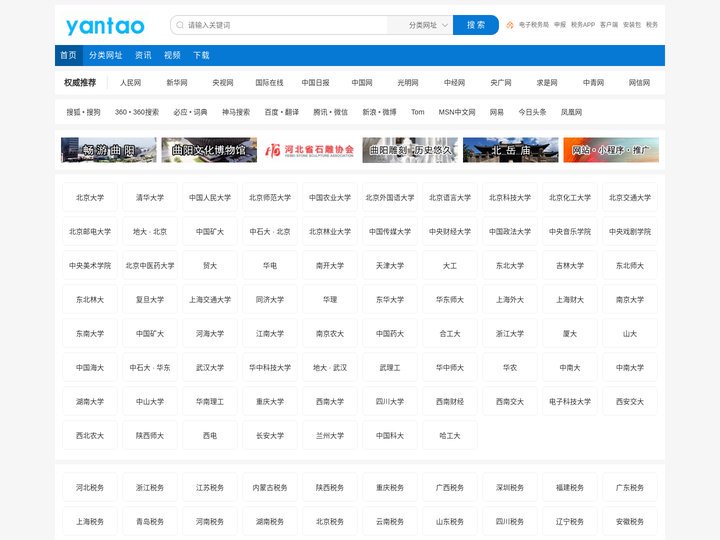Click the 内蒙古税务 tile
Image resolution: width=720 pixels, height=540 pixels.
[x=270, y=488]
